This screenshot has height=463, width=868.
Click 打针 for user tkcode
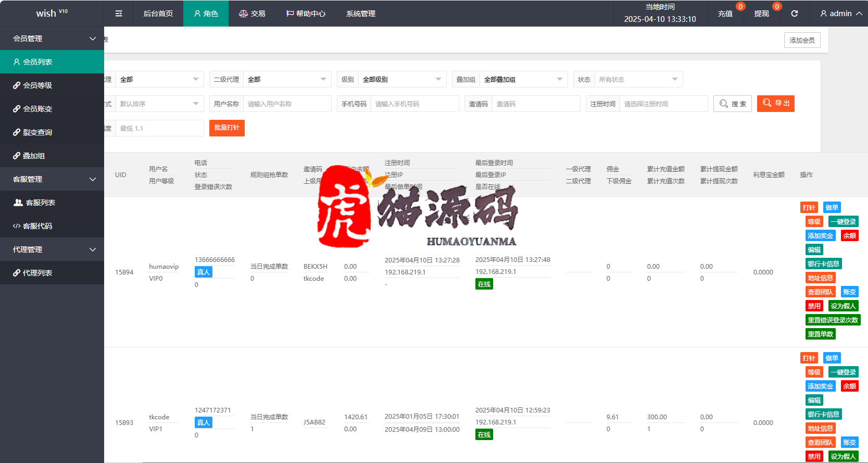(x=809, y=358)
